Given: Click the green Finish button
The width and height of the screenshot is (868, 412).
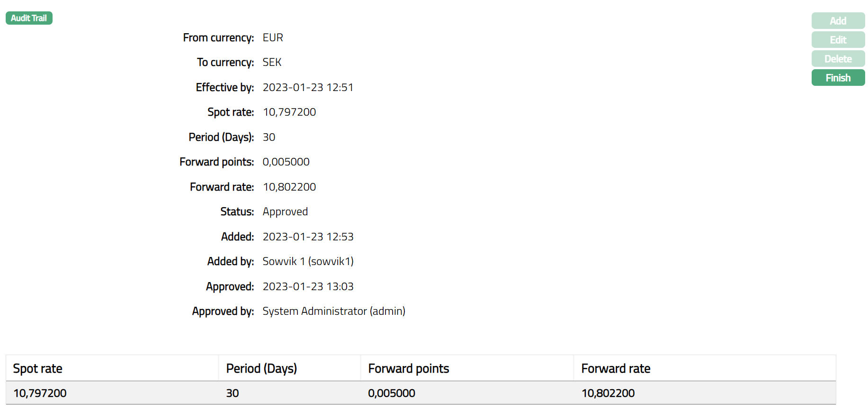Looking at the screenshot, I should point(838,78).
